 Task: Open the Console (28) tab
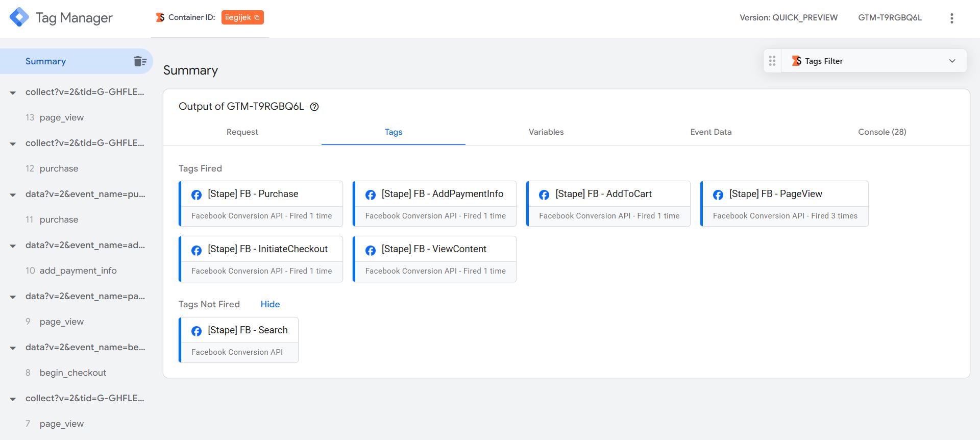tap(882, 132)
